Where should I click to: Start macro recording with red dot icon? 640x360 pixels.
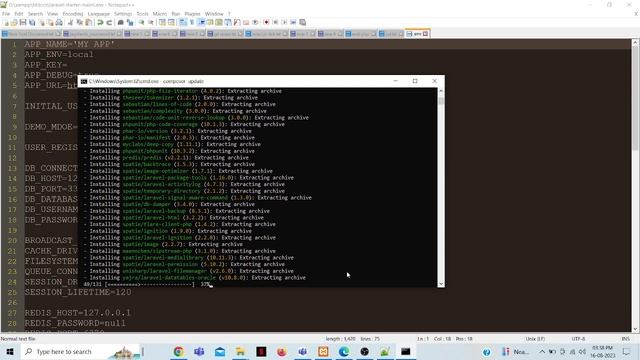[x=266, y=22]
